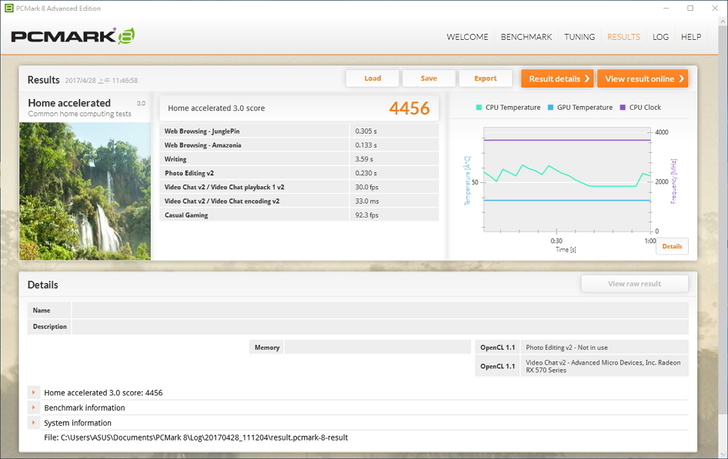Open Result details
728x459 pixels.
[557, 78]
